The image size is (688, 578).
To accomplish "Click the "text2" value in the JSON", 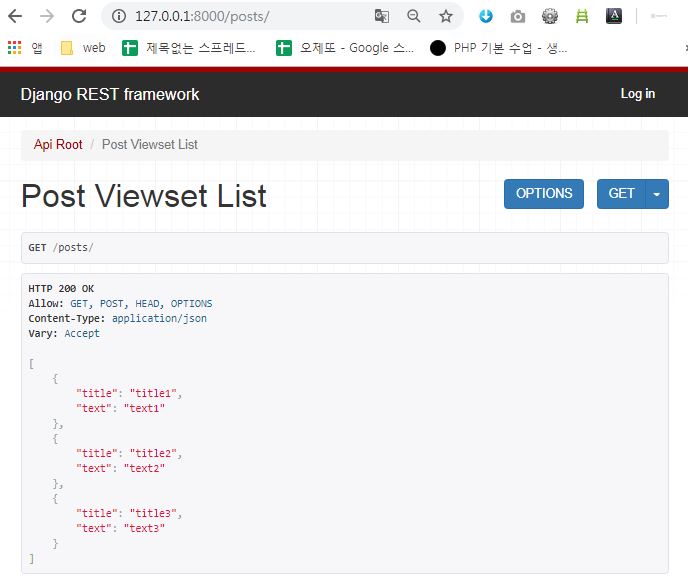I will [x=144, y=468].
